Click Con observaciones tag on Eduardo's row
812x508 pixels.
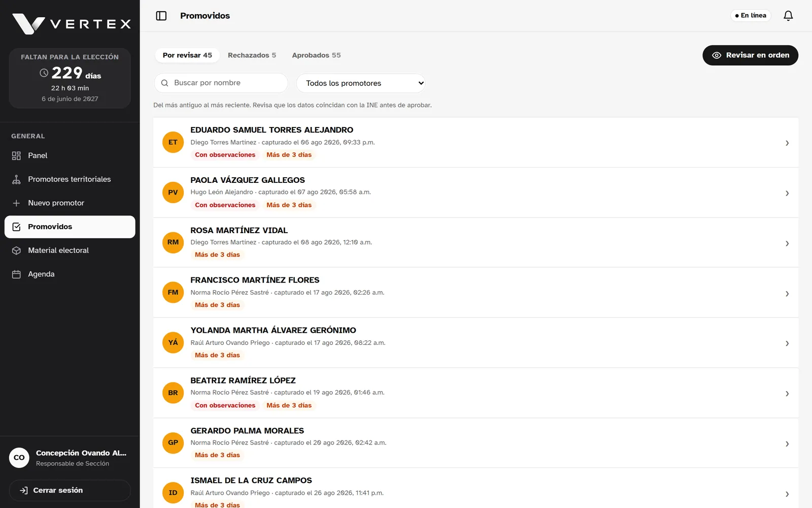[x=225, y=155]
